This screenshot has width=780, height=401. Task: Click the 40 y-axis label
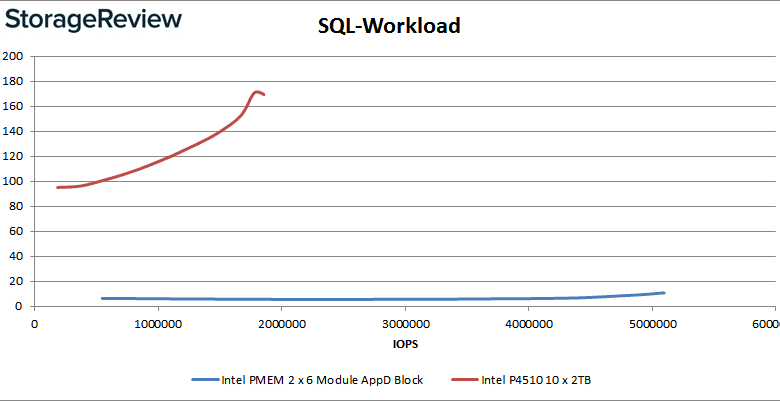click(14, 256)
